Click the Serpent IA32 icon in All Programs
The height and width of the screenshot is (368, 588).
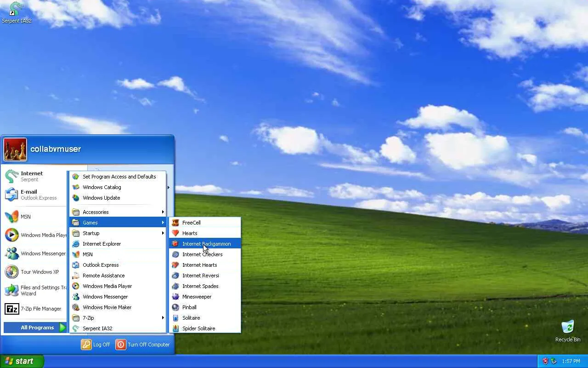click(x=76, y=328)
